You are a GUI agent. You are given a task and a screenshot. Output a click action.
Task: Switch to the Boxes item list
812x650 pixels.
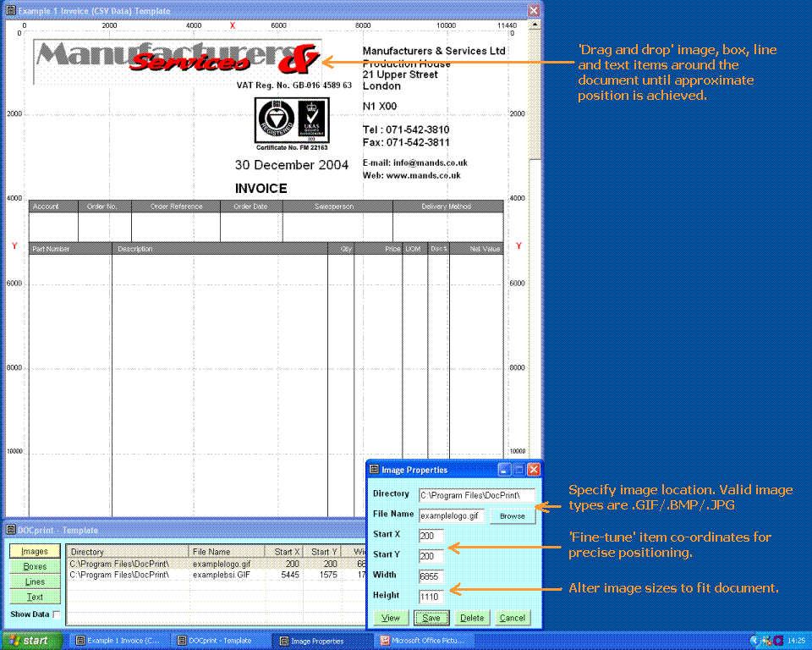(x=35, y=567)
